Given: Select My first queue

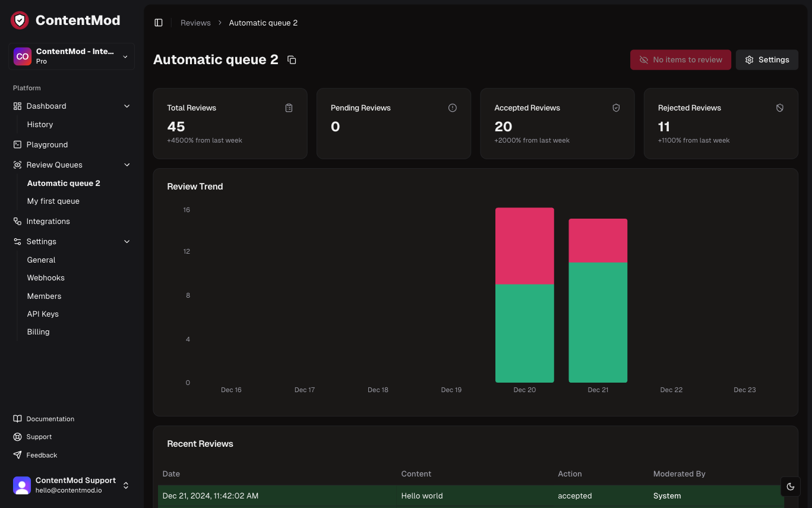Looking at the screenshot, I should coord(53,201).
